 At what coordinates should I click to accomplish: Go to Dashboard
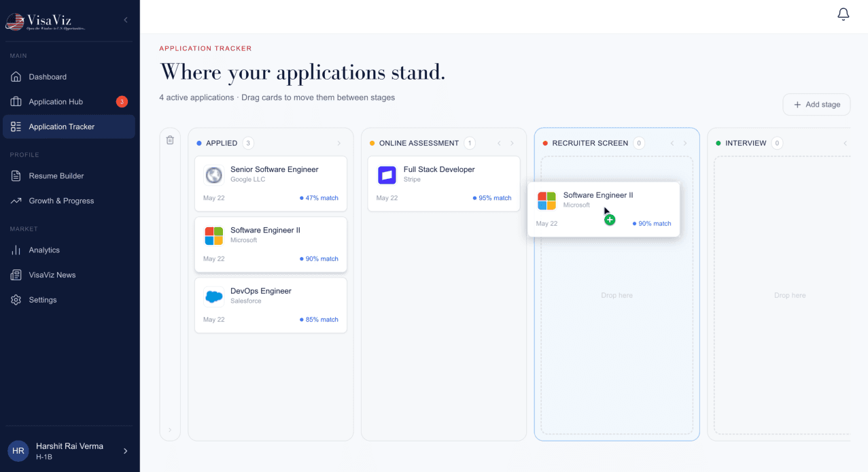pos(69,77)
